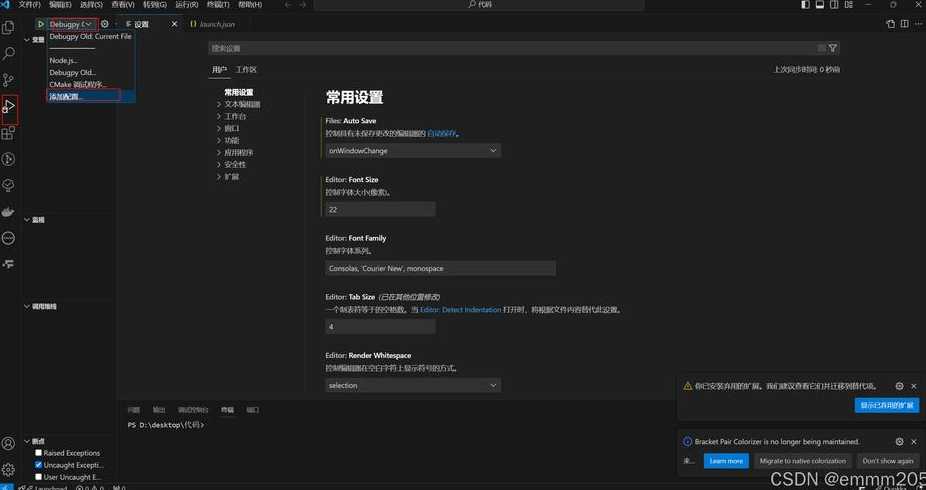The width and height of the screenshot is (926, 490).
Task: Open editor More Actions ellipsis
Action: 918,24
